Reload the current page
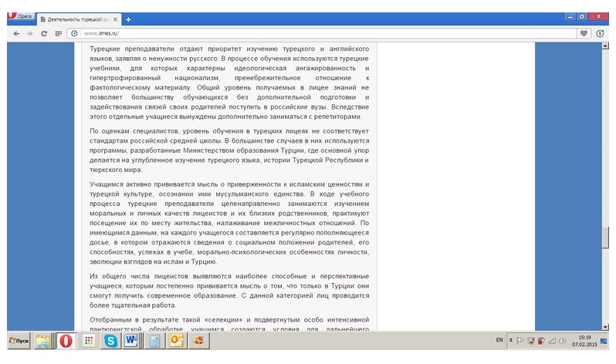The image size is (616, 364). pyautogui.click(x=44, y=34)
